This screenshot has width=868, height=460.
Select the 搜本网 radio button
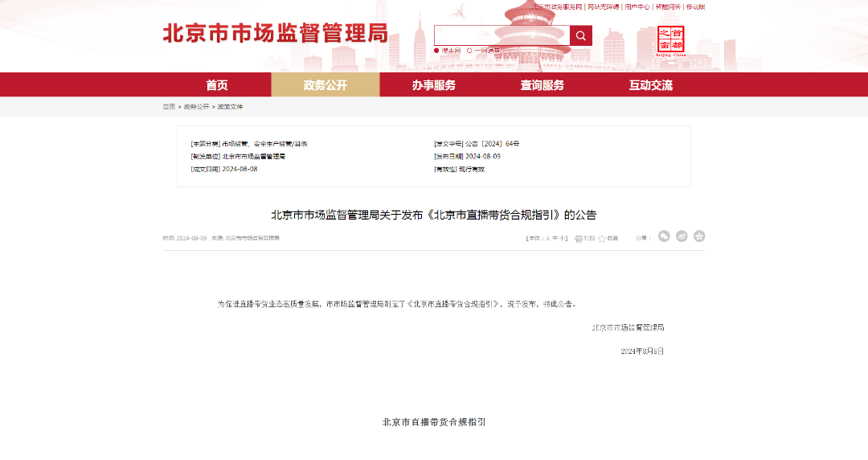[437, 51]
